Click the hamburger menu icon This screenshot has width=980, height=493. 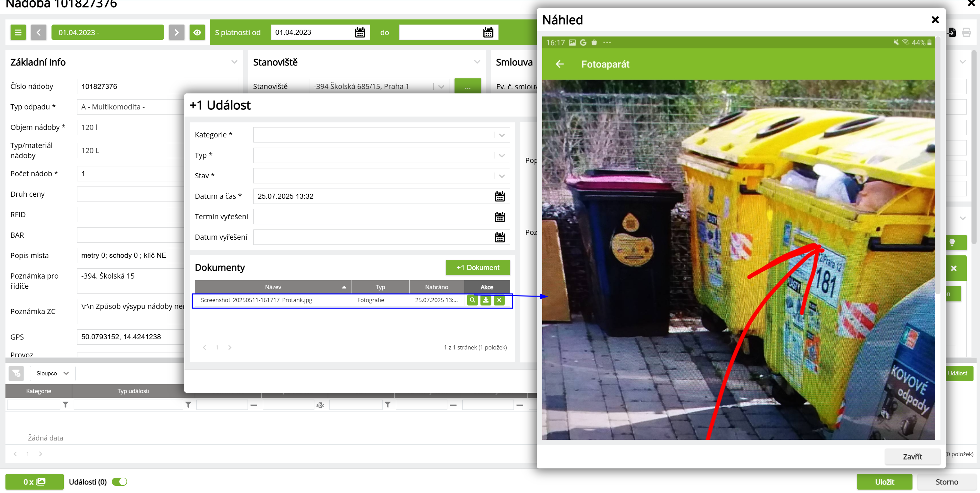pyautogui.click(x=18, y=32)
